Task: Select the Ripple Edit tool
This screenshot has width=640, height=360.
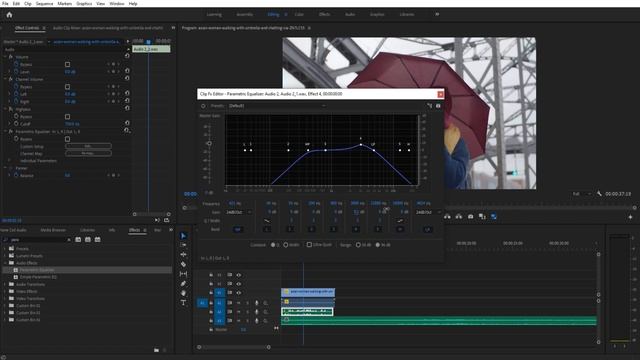Action: coord(183,254)
